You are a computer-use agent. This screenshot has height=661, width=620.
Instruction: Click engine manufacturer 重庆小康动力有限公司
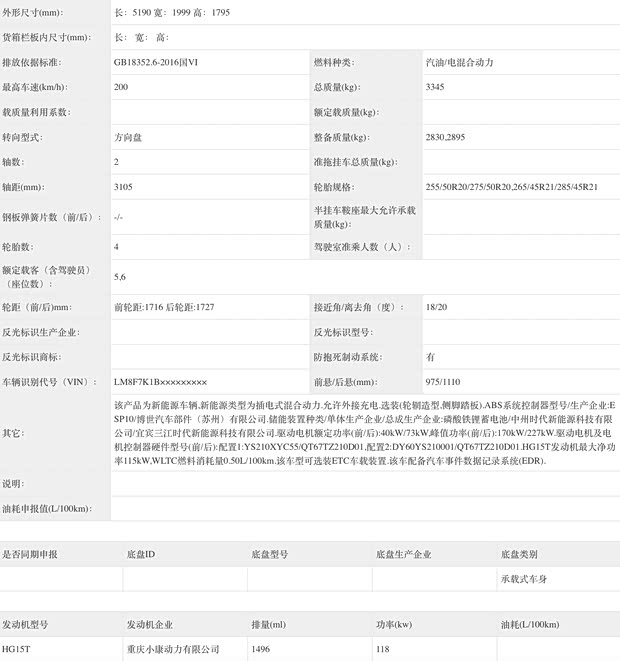[x=173, y=649]
